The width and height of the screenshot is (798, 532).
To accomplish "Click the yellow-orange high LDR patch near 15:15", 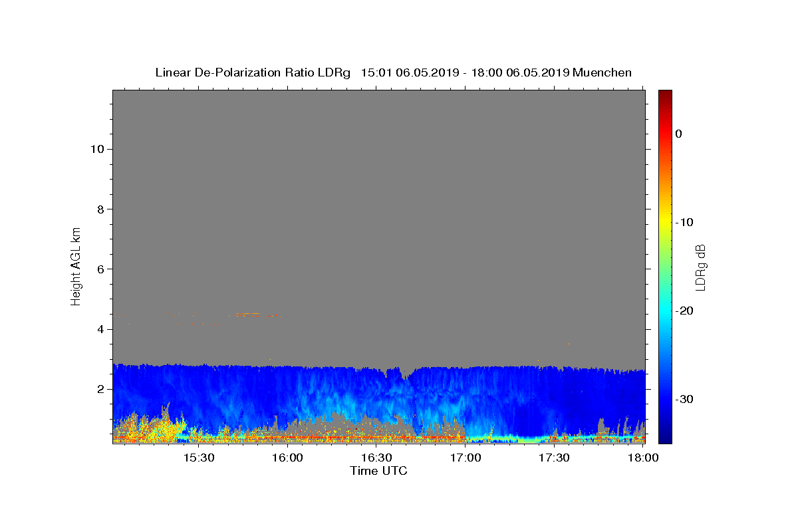I will tap(153, 429).
